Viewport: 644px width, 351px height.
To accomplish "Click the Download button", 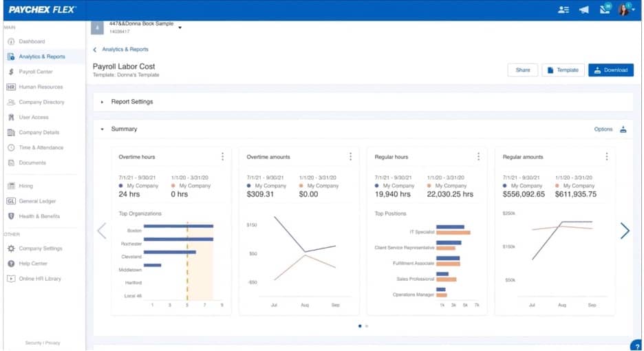I will point(610,70).
